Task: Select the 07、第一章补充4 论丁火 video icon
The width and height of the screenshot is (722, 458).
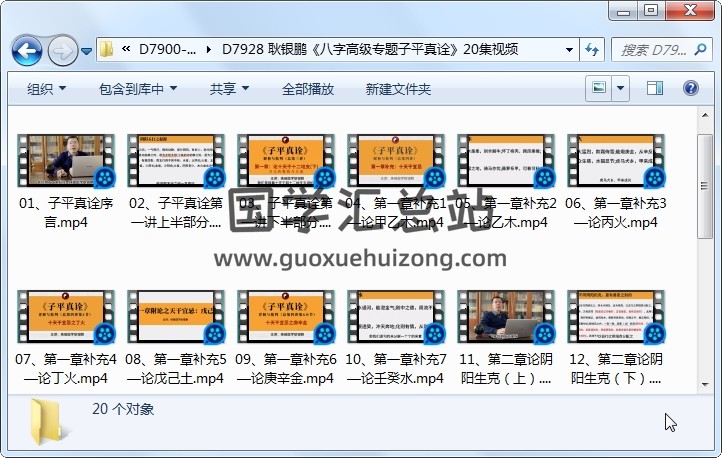Action: (66, 317)
